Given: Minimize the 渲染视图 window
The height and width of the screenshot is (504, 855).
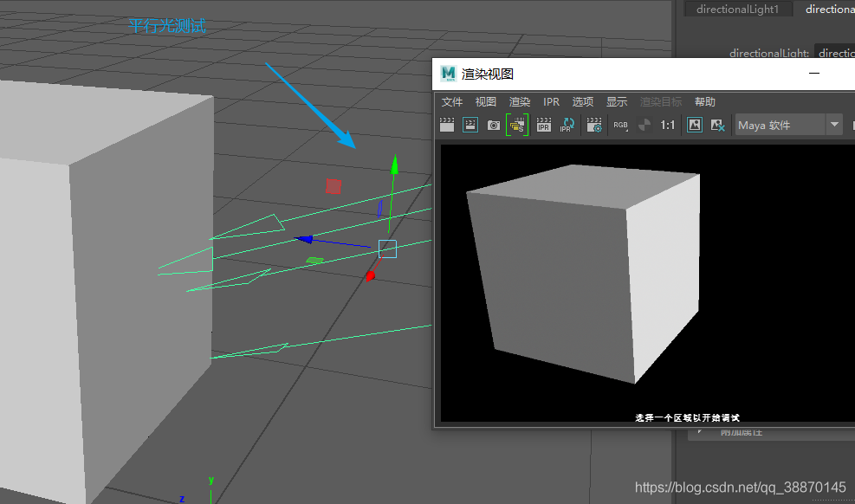Looking at the screenshot, I should coord(814,73).
